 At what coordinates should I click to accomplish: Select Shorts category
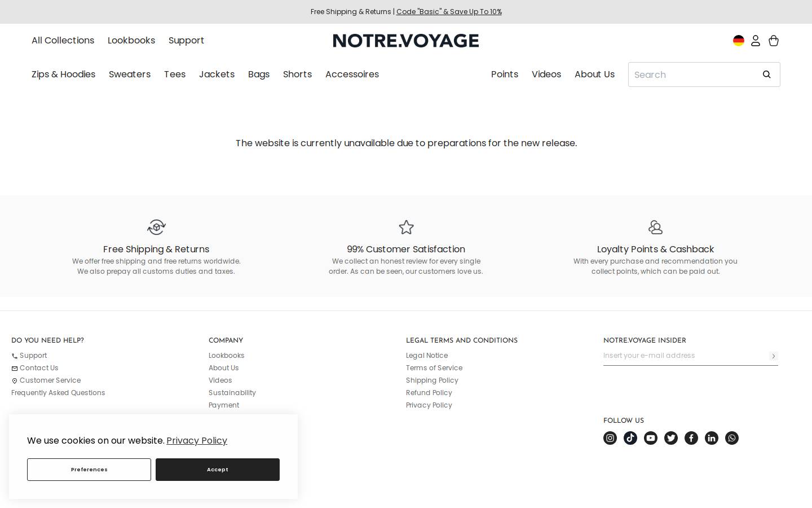coord(297,75)
